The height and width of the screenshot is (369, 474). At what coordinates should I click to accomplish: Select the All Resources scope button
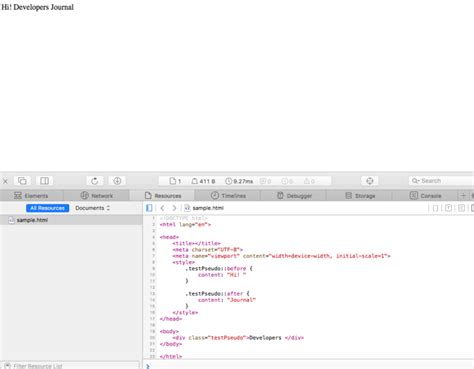tap(48, 208)
